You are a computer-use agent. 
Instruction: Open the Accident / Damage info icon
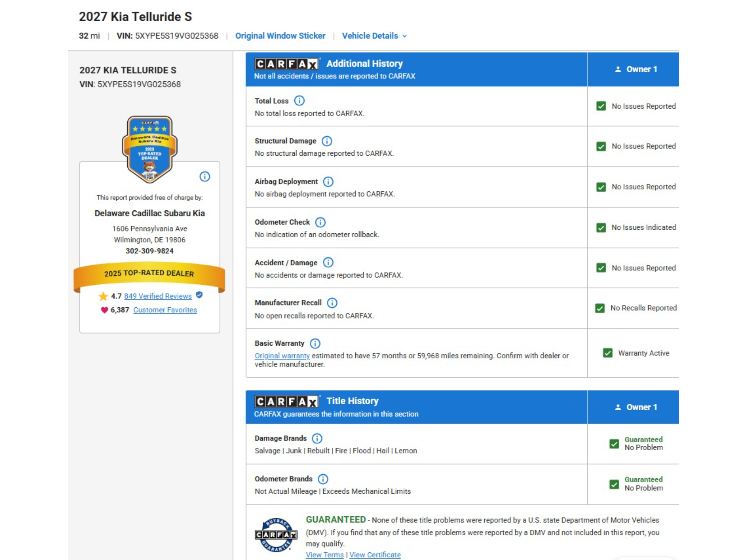pyautogui.click(x=328, y=262)
